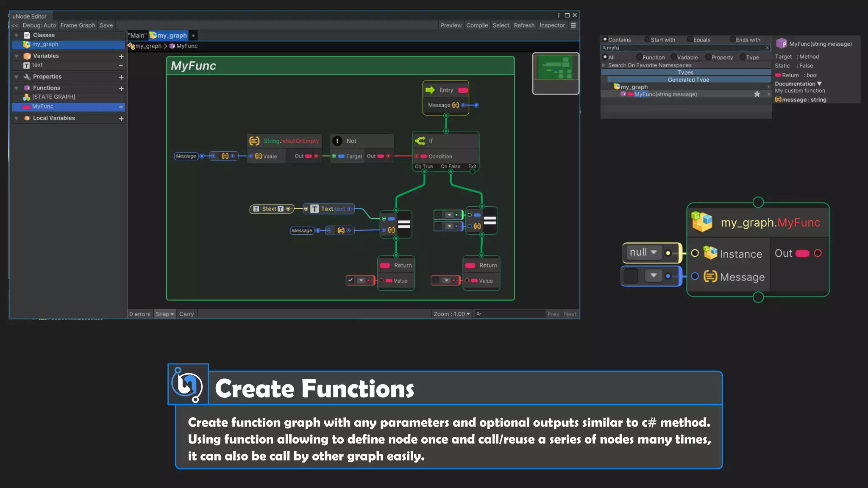
Task: Select the Start with search option
Action: point(648,39)
